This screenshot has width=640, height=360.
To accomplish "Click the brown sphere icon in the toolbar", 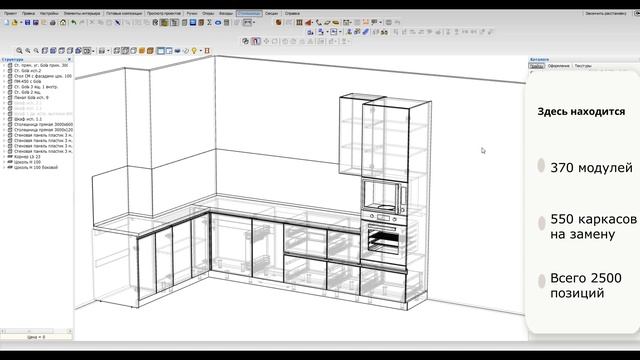I will click(x=279, y=22).
